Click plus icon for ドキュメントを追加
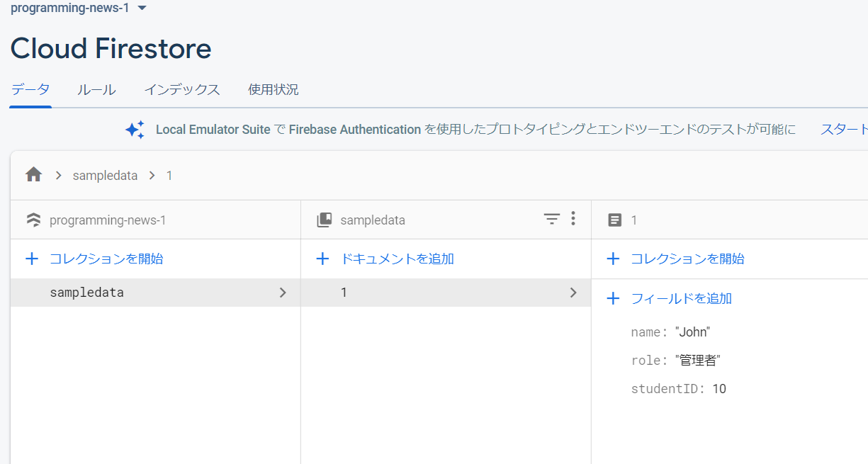Image resolution: width=868 pixels, height=464 pixels. click(x=322, y=259)
